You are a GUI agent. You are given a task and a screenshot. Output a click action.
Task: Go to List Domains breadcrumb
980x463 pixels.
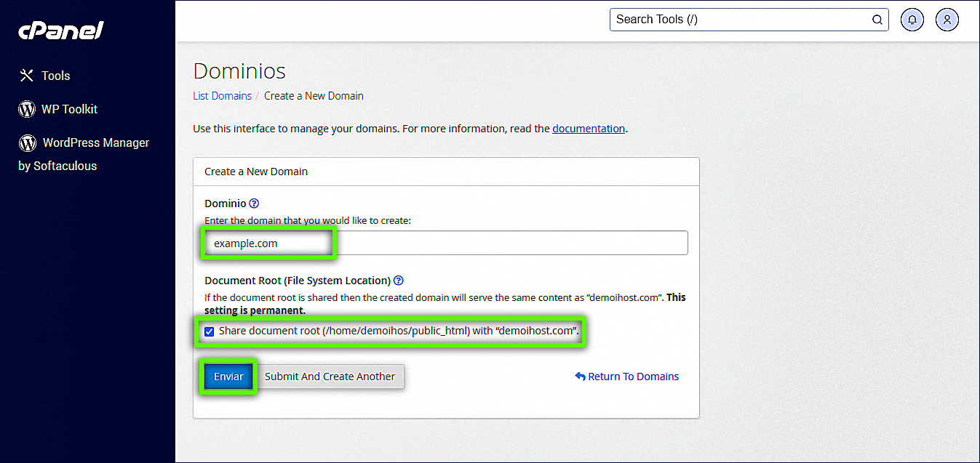[x=222, y=96]
